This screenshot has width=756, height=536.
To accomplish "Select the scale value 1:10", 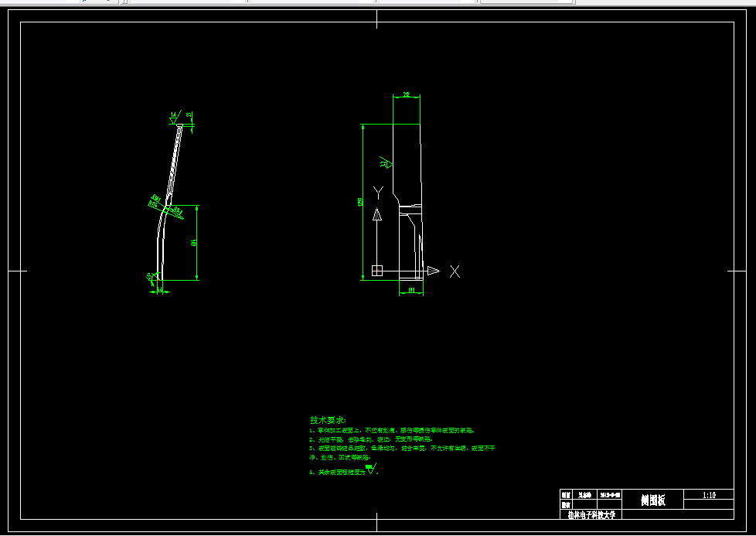I will pyautogui.click(x=709, y=495).
